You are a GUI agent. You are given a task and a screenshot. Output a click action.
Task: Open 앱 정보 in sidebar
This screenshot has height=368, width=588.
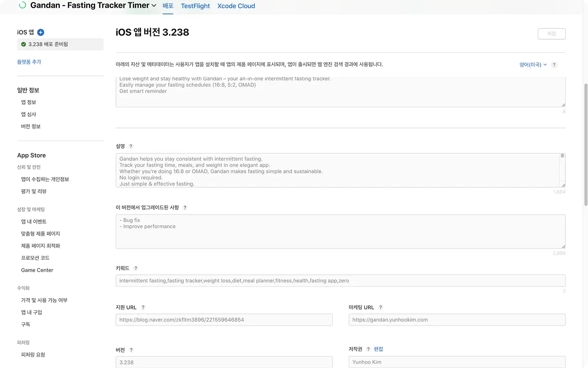29,102
